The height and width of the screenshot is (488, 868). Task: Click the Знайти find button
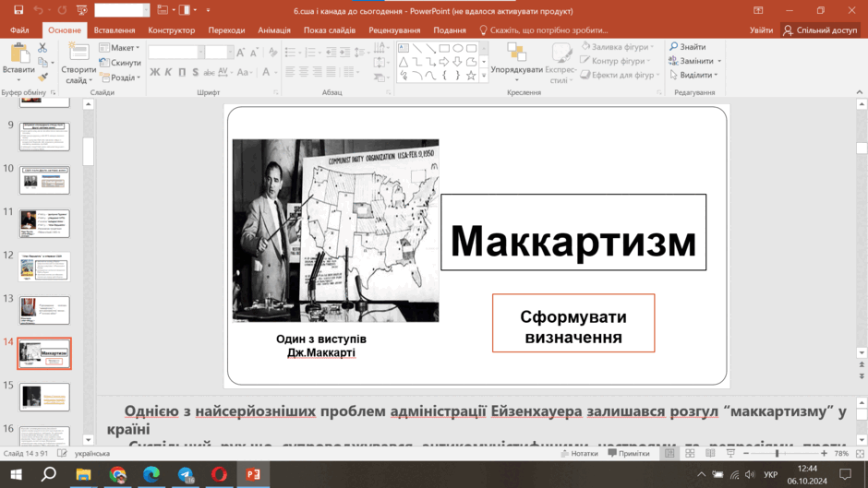[688, 46]
